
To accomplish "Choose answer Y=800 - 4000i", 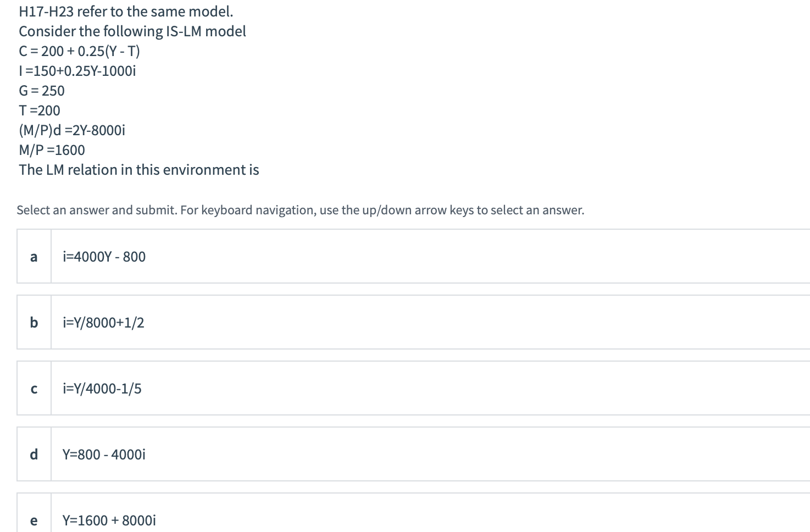I will point(104,455).
